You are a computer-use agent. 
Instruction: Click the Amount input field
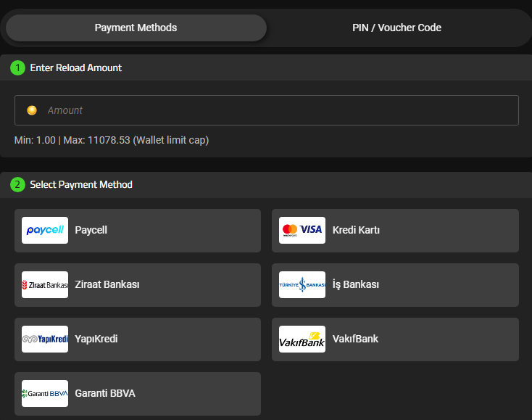click(275, 110)
